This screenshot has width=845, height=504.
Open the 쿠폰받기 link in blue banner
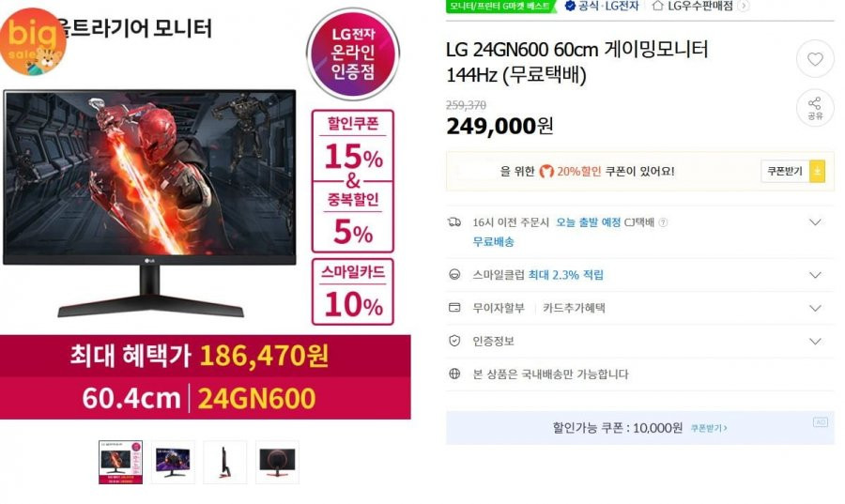click(709, 428)
